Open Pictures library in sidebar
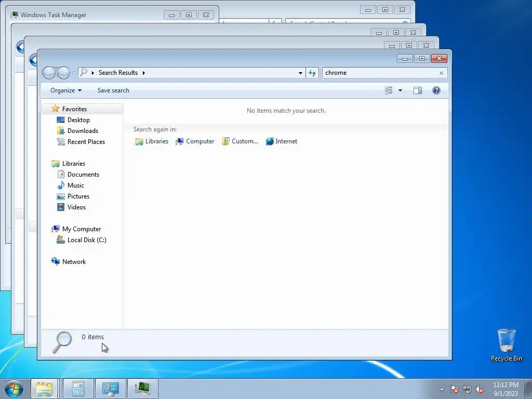The width and height of the screenshot is (532, 399). click(78, 196)
